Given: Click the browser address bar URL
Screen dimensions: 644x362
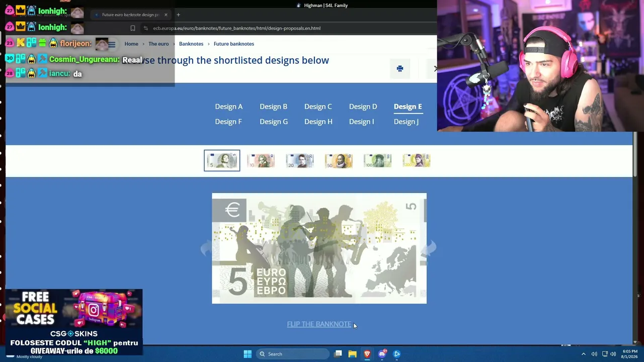Looking at the screenshot, I should coord(236,28).
